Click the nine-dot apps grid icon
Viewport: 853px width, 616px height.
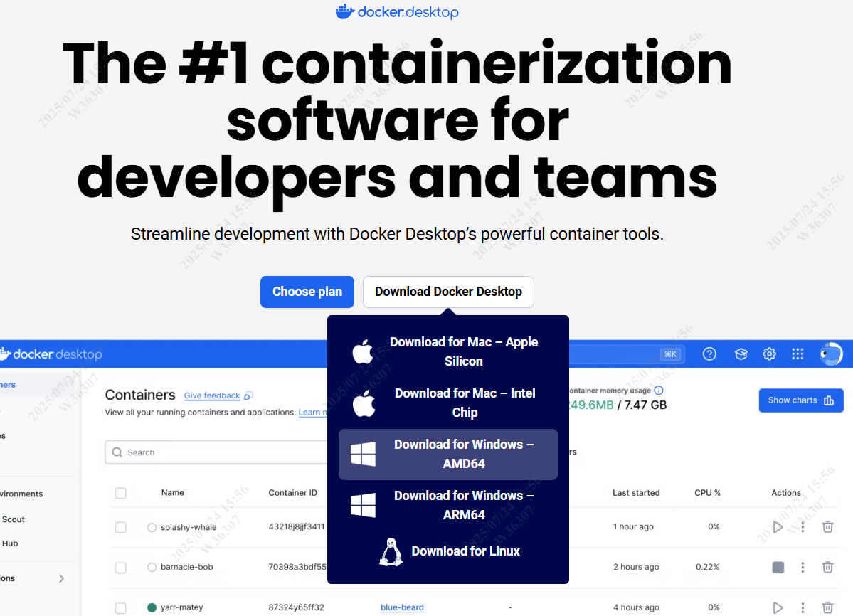tap(798, 354)
